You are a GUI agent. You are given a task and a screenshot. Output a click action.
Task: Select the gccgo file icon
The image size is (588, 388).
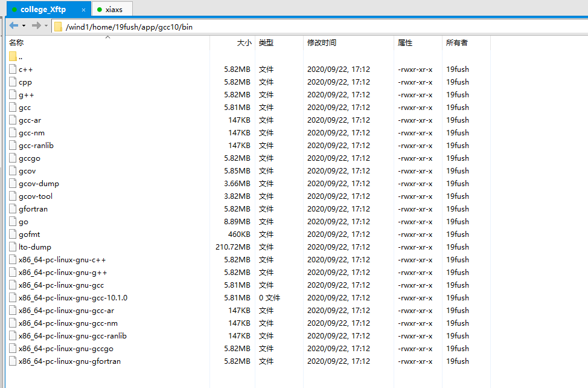[x=13, y=158]
